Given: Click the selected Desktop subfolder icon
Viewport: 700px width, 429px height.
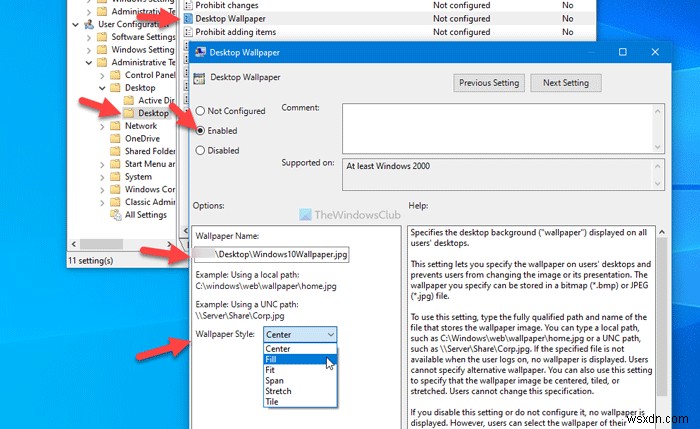Looking at the screenshot, I should click(x=129, y=113).
